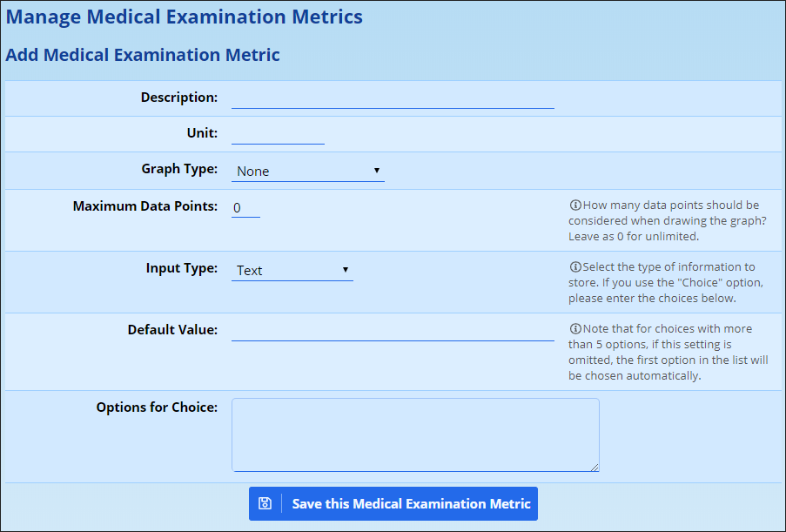Click the Options for Choice label
Viewport: 786px width, 532px height.
pos(157,407)
